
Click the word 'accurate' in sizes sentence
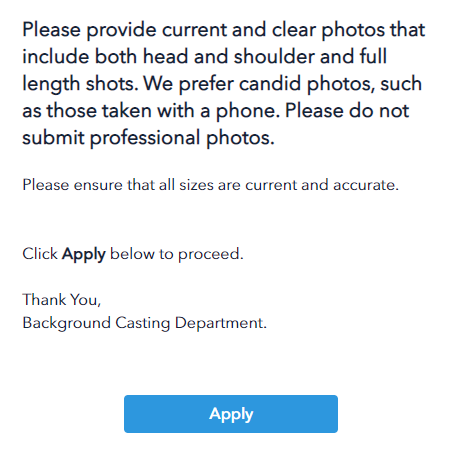coord(364,185)
